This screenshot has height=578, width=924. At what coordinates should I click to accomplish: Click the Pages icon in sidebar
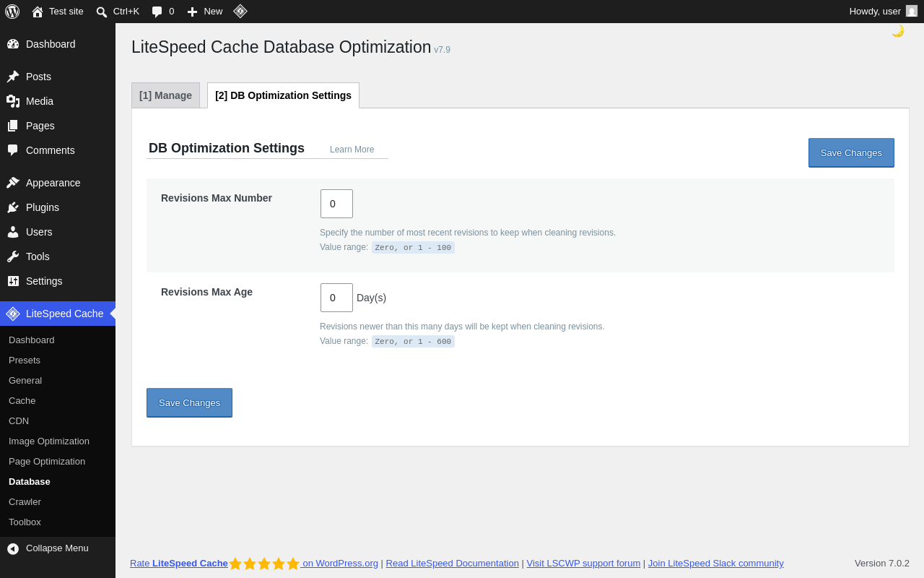[13, 126]
